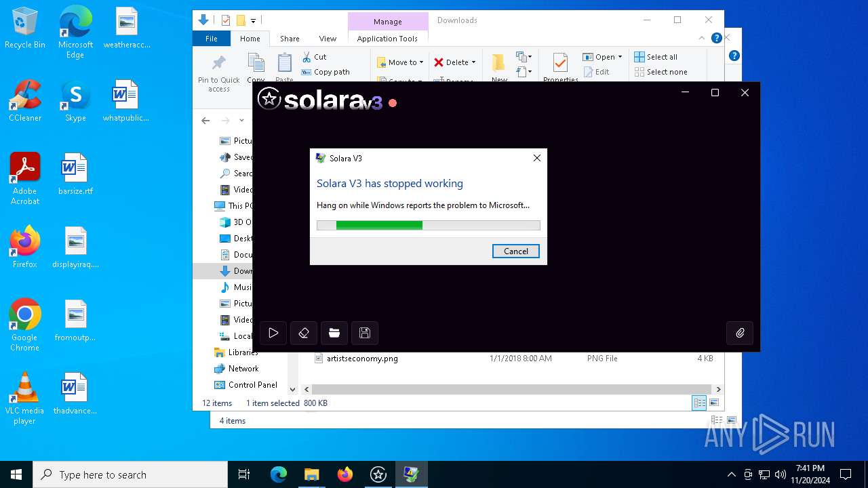Click the volume speaker tray icon
868x488 pixels.
pos(780,474)
